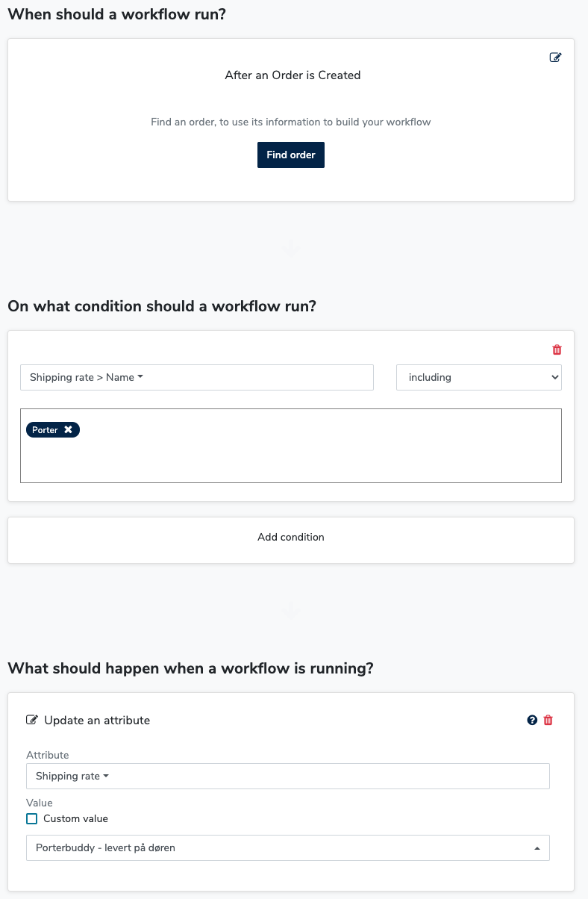Click the down arrow below Add condition
Image resolution: width=588 pixels, height=899 pixels.
[291, 612]
